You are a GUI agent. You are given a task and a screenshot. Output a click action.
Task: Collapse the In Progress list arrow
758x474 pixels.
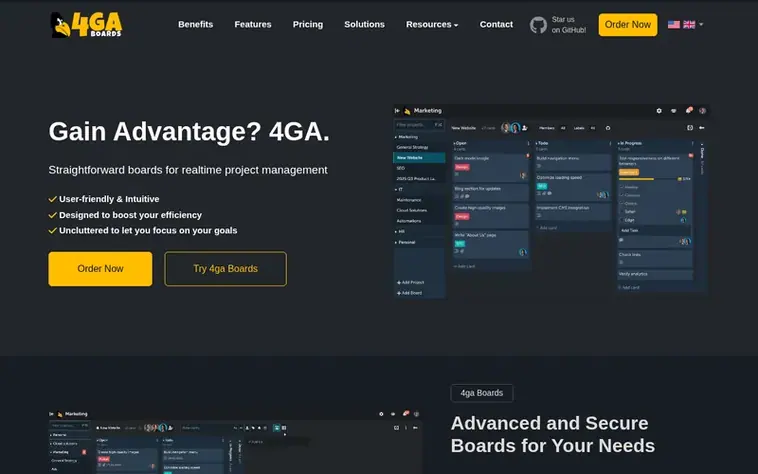619,144
